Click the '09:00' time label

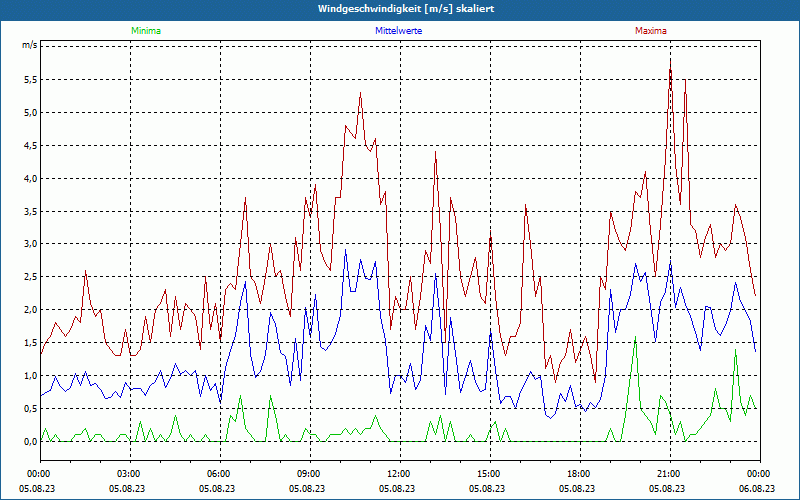coord(310,474)
